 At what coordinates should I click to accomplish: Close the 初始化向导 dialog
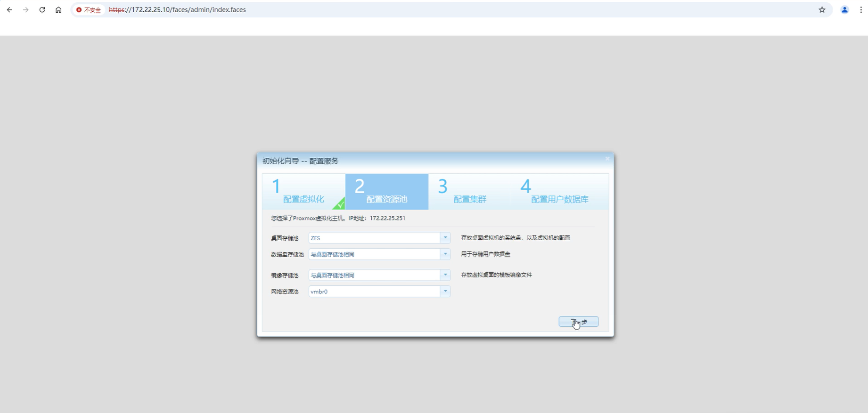(607, 159)
